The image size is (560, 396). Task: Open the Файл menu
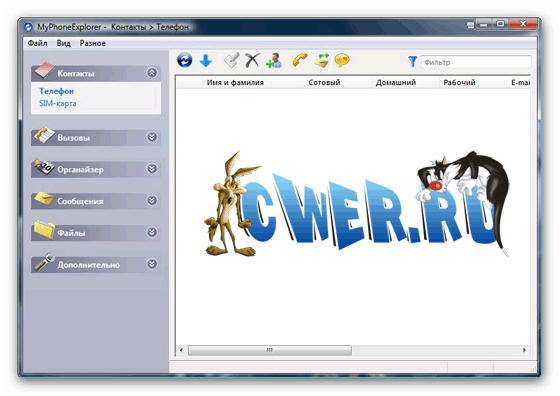point(38,43)
